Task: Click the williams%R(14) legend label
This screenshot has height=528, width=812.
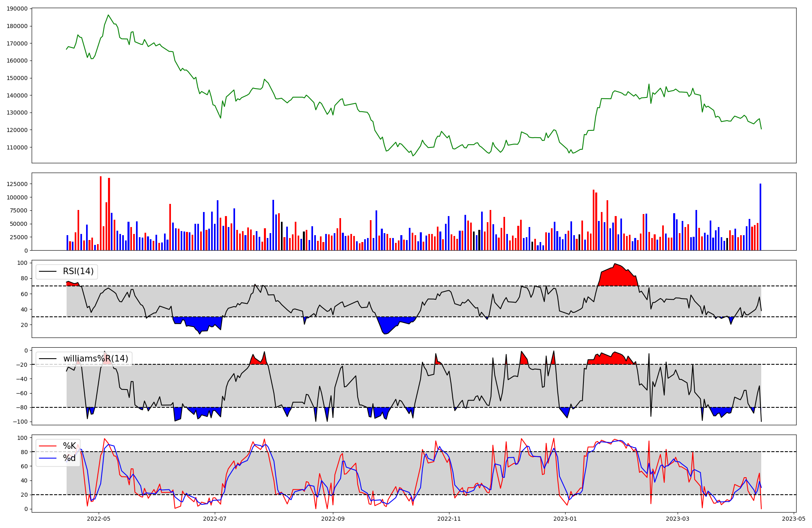Action: tap(95, 359)
